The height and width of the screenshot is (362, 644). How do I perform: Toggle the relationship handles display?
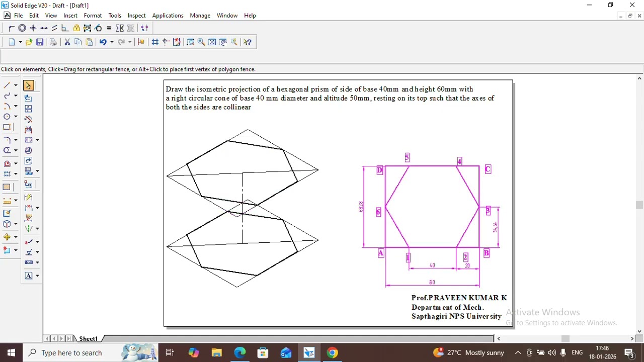144,28
